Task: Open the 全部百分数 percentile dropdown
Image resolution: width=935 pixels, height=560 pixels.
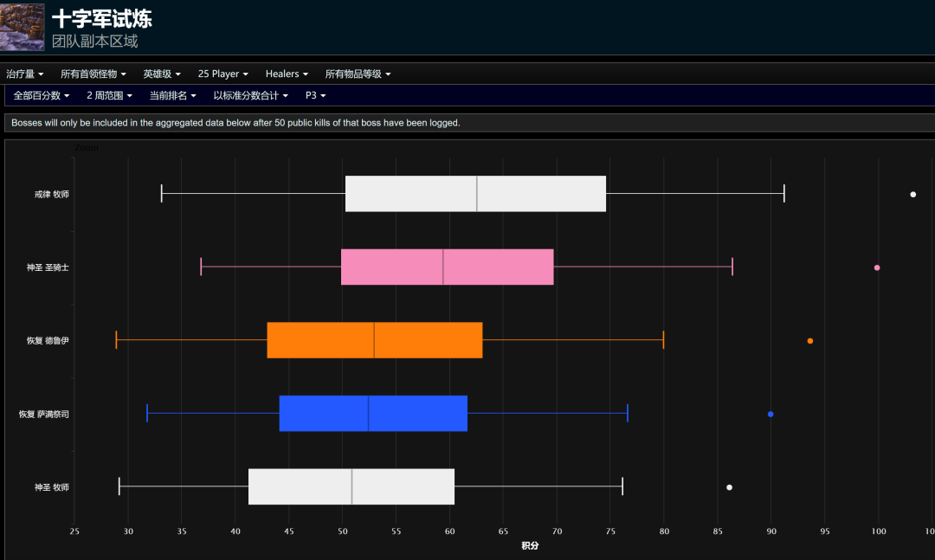Action: pos(42,95)
